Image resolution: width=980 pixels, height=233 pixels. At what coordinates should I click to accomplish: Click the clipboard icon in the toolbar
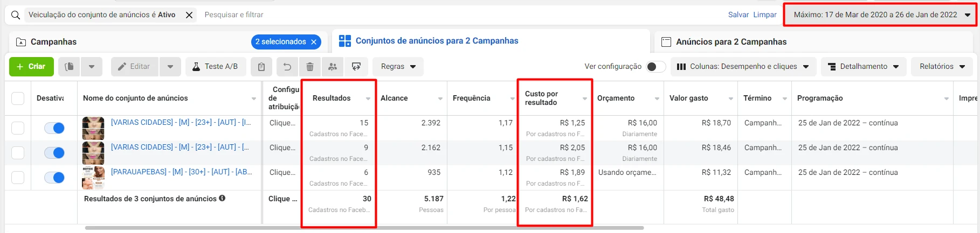click(261, 67)
